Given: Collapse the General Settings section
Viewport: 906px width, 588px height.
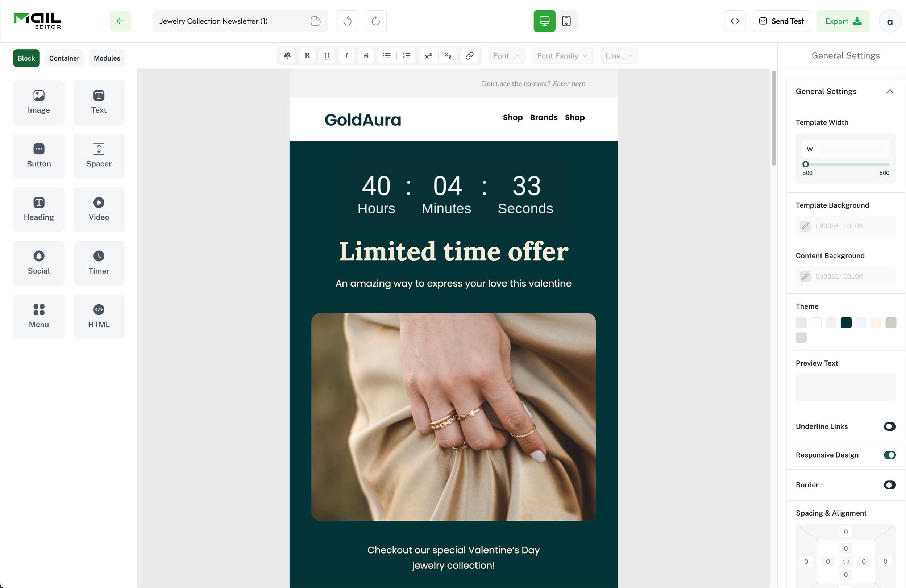Looking at the screenshot, I should point(889,91).
